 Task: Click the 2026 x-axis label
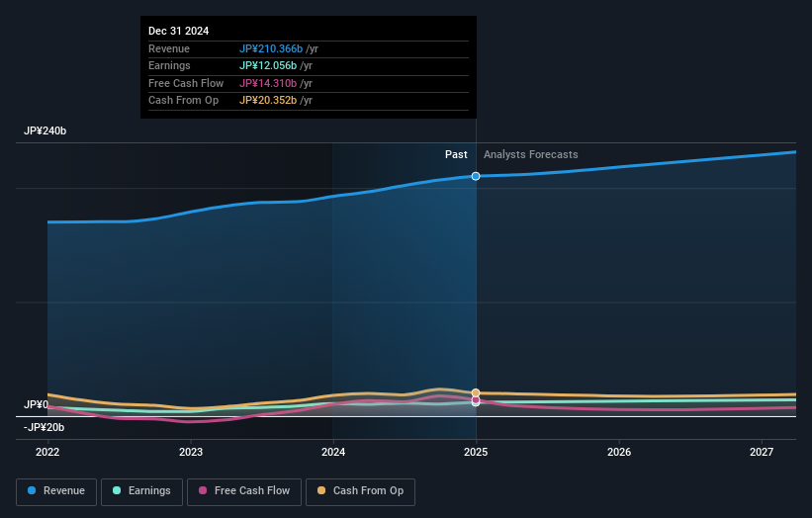619,452
